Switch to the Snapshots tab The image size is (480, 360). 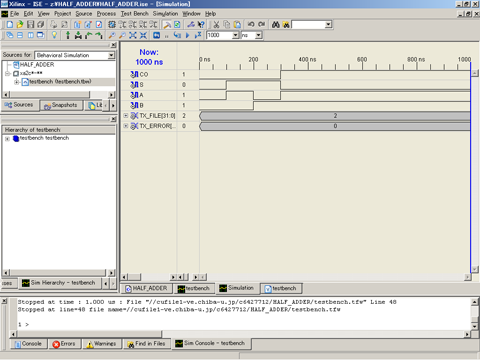[61, 105]
